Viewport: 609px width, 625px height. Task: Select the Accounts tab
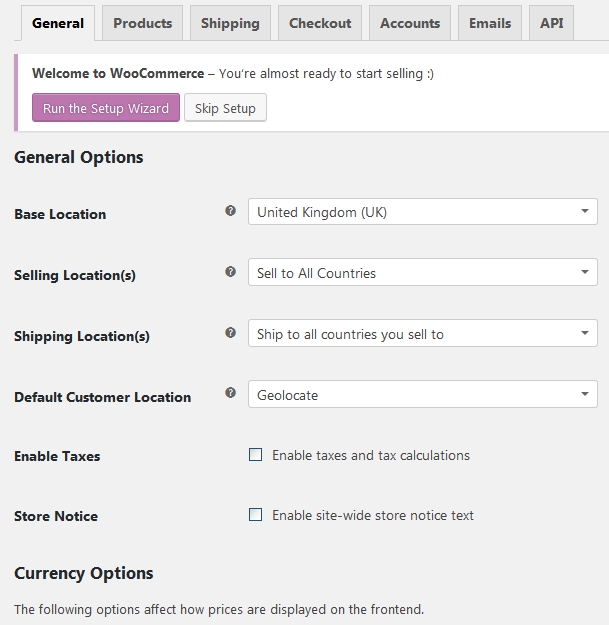tap(410, 23)
